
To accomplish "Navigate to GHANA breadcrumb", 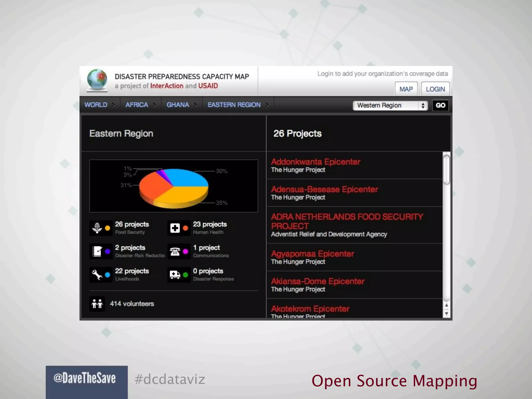I will (178, 105).
